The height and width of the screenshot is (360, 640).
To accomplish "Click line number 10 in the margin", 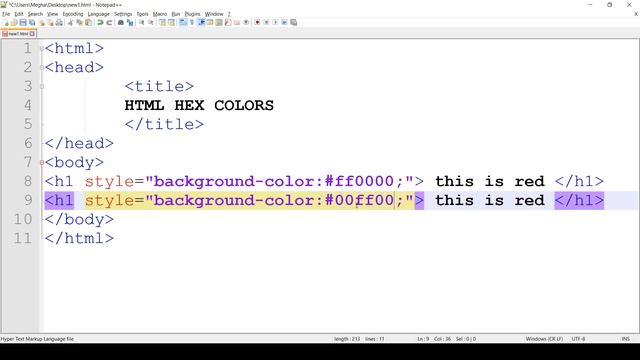I will coord(22,219).
